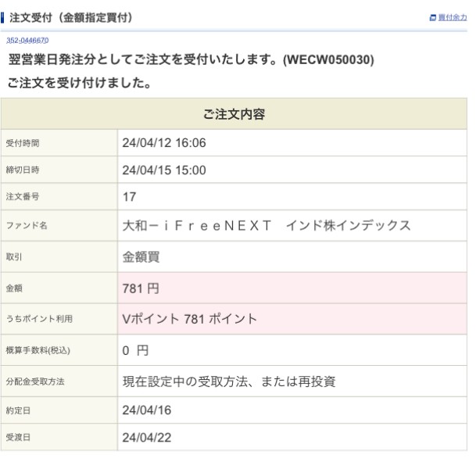Image resolution: width=476 pixels, height=469 pixels.
Task: Click the 受渡日 value 24/04/22
Action: [146, 439]
